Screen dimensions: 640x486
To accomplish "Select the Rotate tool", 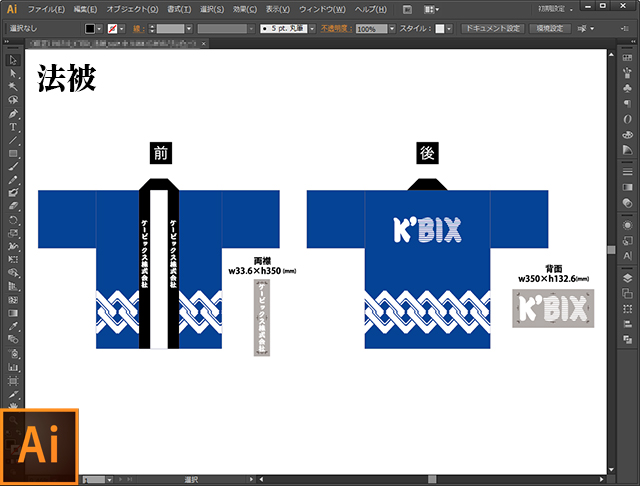I will point(13,220).
